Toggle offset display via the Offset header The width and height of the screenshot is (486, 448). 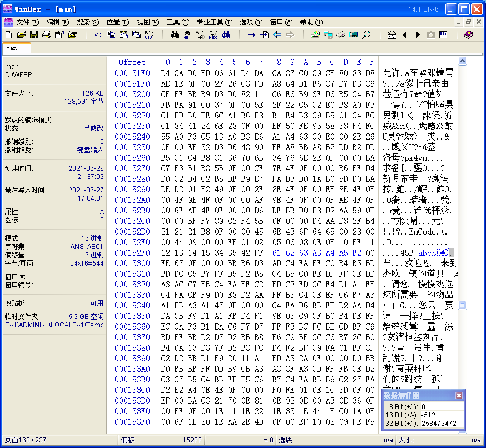132,62
